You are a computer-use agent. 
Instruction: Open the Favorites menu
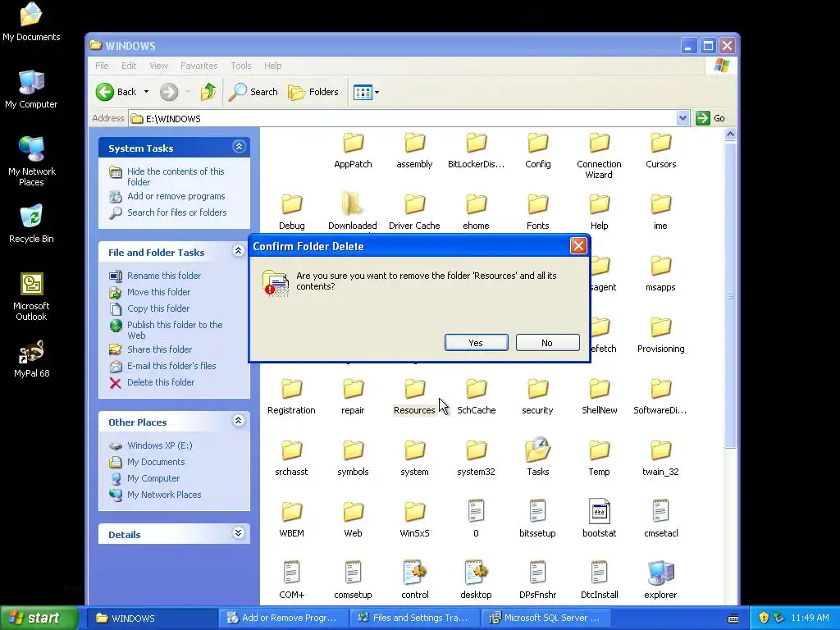tap(199, 66)
